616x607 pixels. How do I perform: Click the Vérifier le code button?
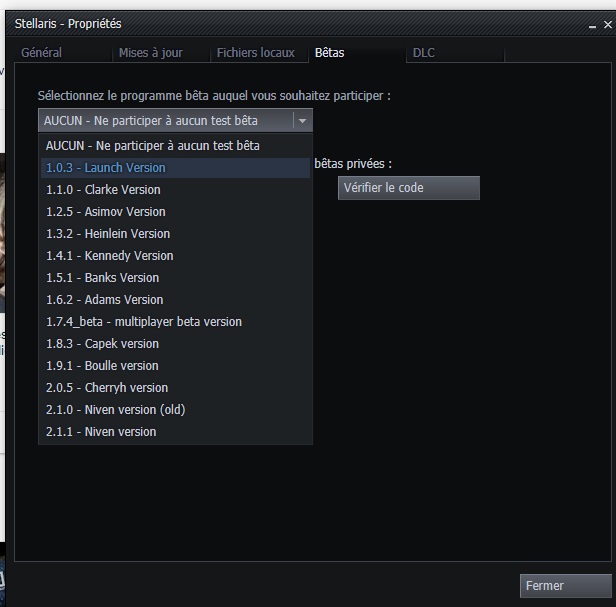point(409,188)
